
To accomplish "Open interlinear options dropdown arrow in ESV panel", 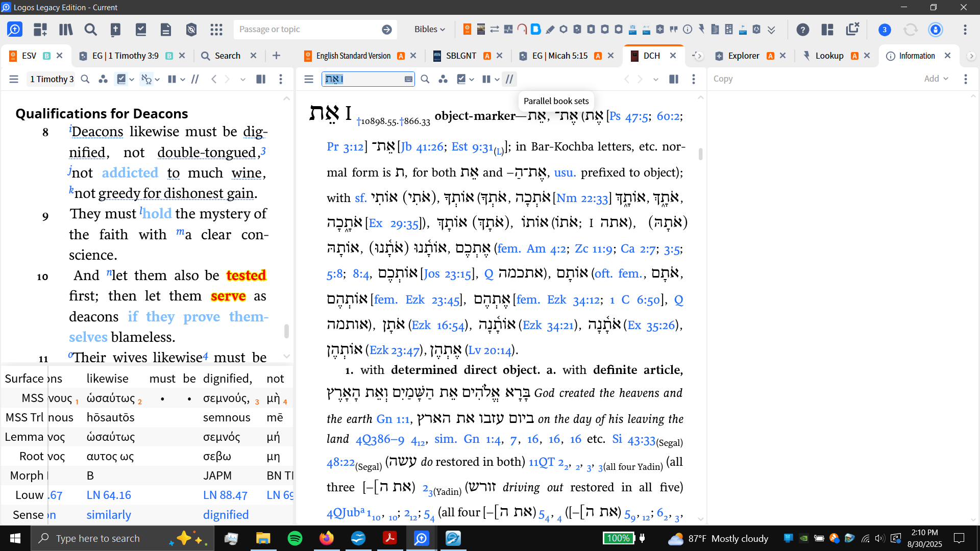I will click(x=157, y=80).
